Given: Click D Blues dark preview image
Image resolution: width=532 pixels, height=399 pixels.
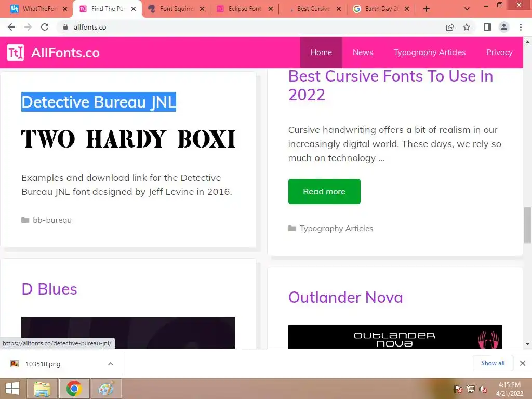Looking at the screenshot, I should 128,332.
